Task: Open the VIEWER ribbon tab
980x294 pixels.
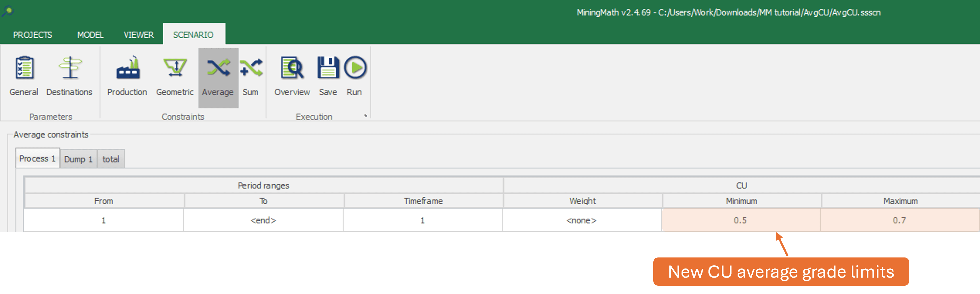Action: (139, 35)
